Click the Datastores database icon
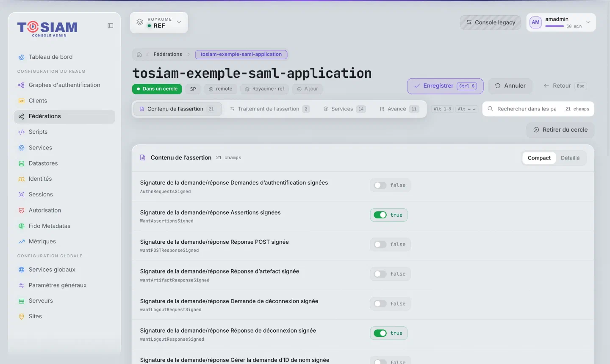The image size is (610, 364). click(x=21, y=163)
